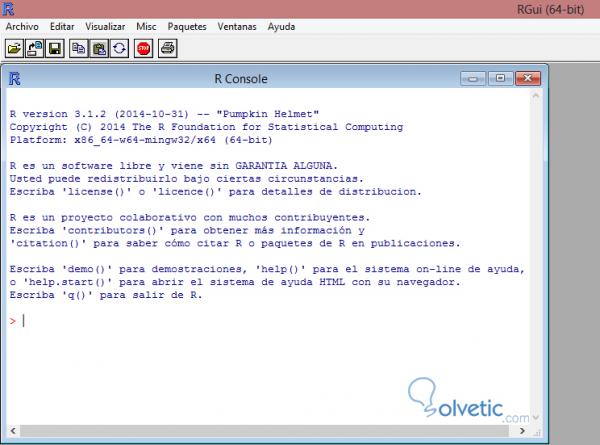Click the text 'contributors()' in the console
Screen dimensions: 600x445
[x=113, y=230]
